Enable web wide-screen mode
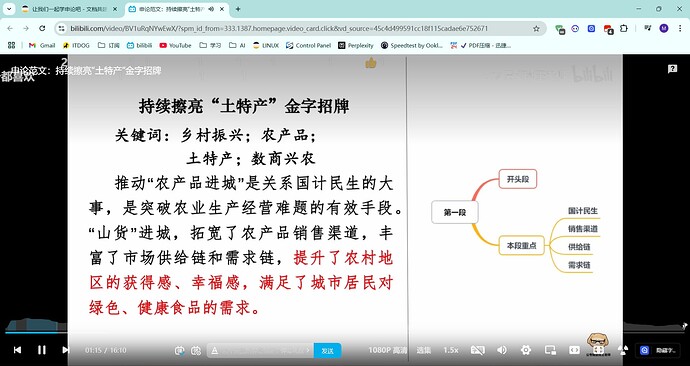 click(x=574, y=350)
